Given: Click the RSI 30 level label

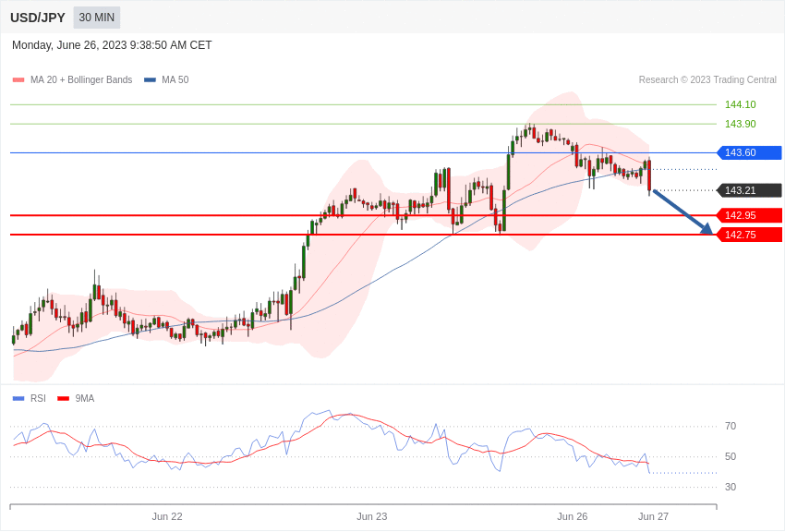Looking at the screenshot, I should tap(731, 487).
